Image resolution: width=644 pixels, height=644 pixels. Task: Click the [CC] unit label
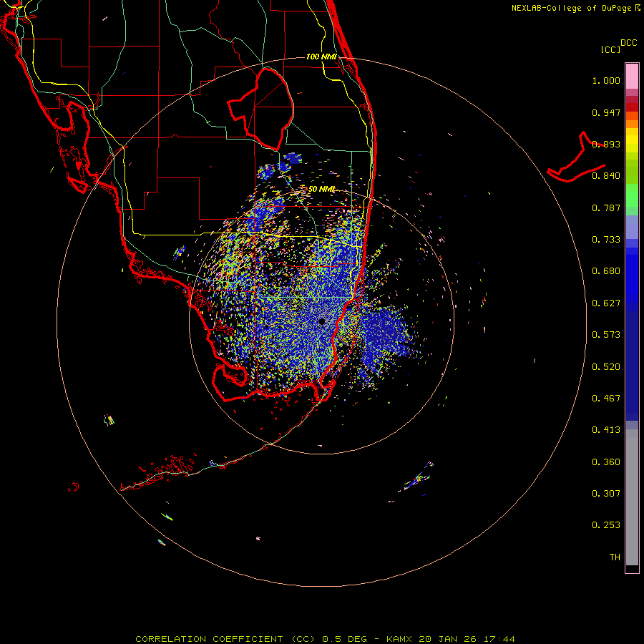(x=610, y=49)
